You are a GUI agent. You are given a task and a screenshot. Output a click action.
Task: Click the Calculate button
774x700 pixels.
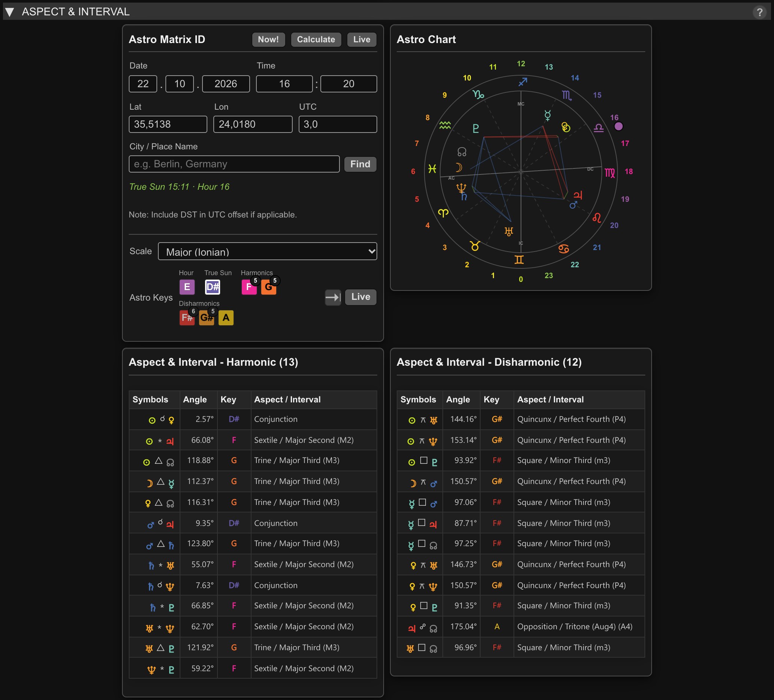coord(316,40)
